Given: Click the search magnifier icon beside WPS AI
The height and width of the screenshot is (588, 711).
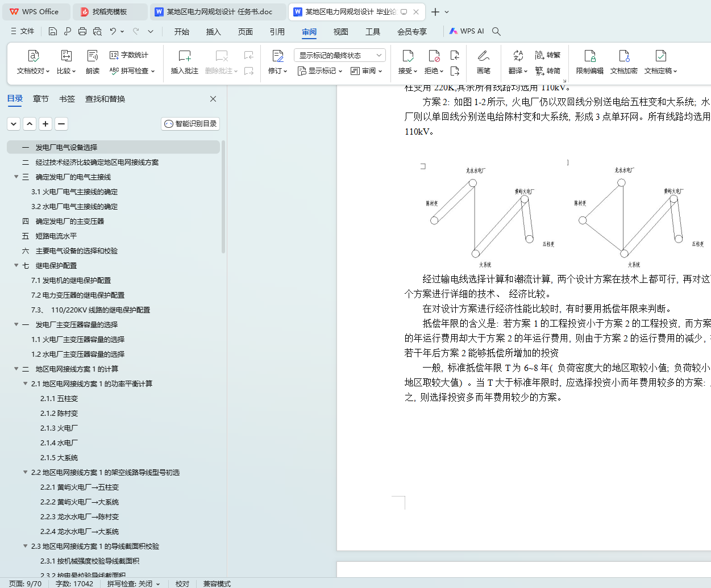Looking at the screenshot, I should pyautogui.click(x=496, y=31).
